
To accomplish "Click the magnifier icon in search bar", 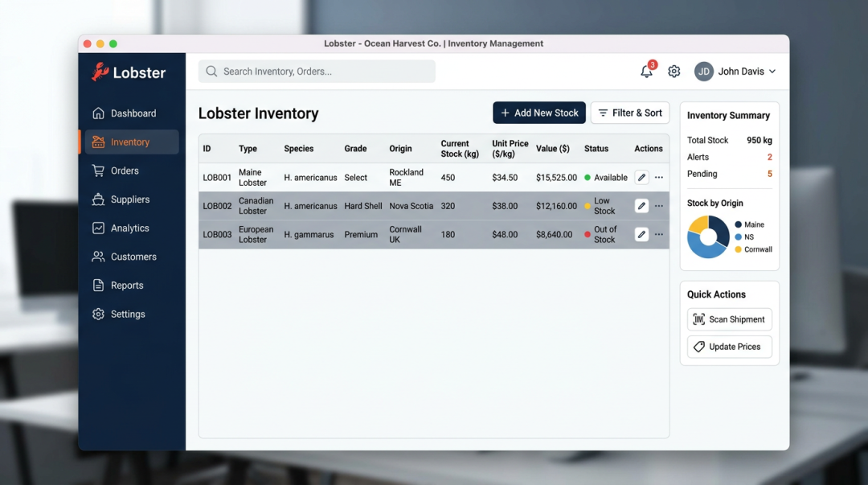I will coord(211,72).
